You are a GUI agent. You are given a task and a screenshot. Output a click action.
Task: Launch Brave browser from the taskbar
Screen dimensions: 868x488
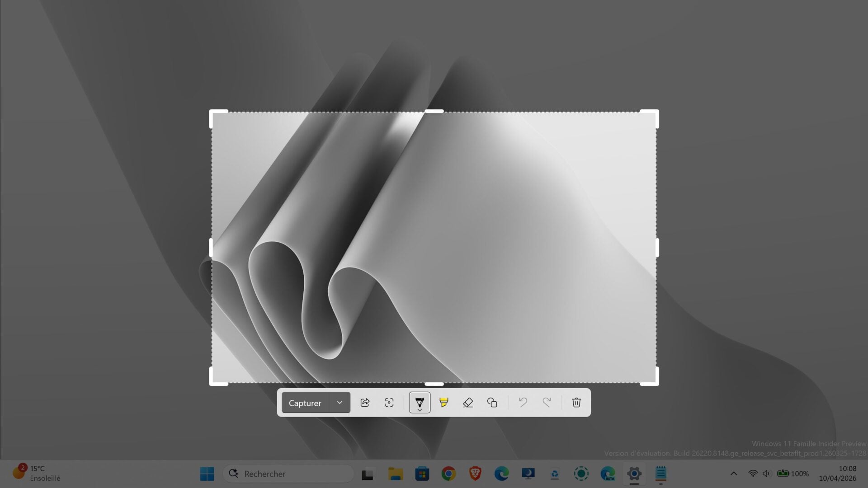click(475, 474)
